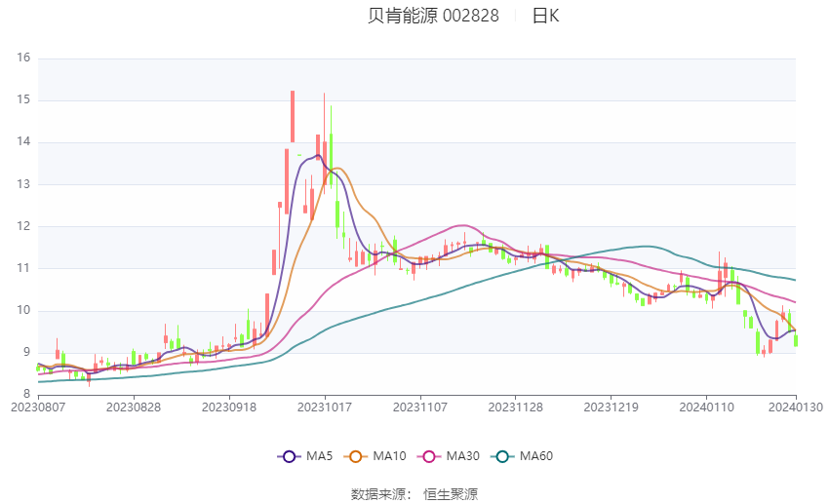Click the y-axis value 12

23,225
